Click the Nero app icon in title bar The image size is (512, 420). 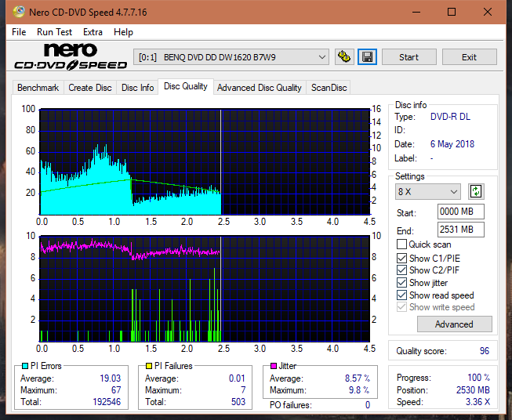(x=19, y=12)
